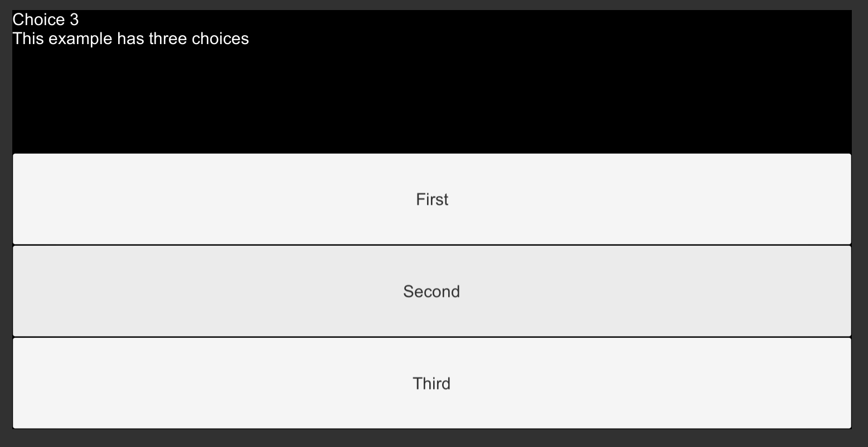Click "This example has three choices" text
This screenshot has height=447, width=868.
coord(130,39)
